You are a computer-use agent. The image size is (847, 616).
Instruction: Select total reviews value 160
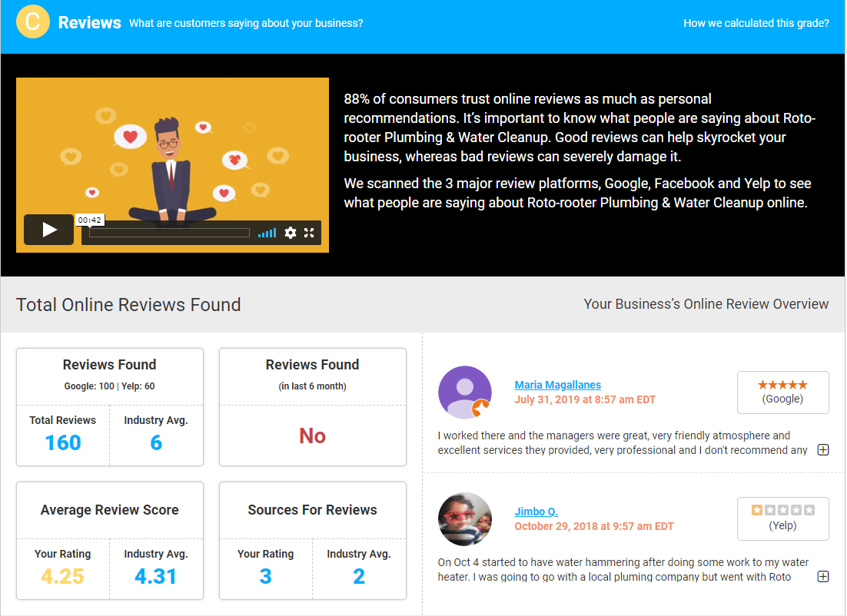coord(63,442)
